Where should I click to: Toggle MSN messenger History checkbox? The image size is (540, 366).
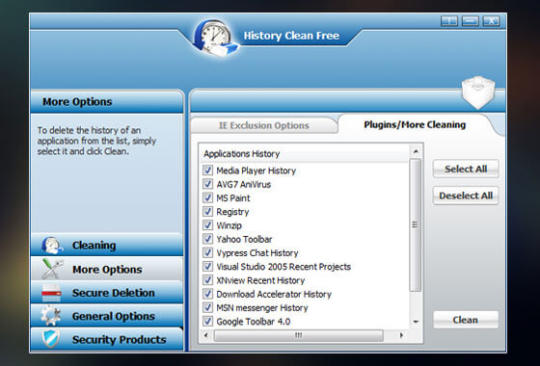click(x=207, y=307)
